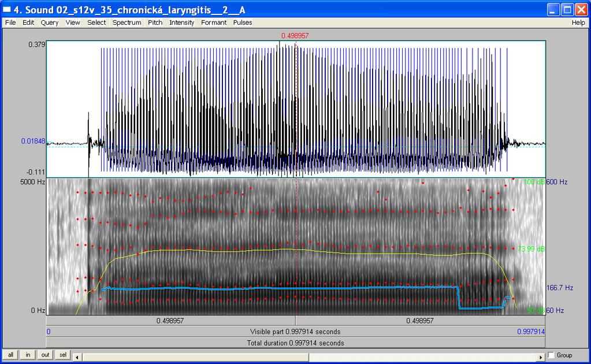Click the 5000 Hz spectrogram top label
591x364 pixels.
tap(32, 182)
